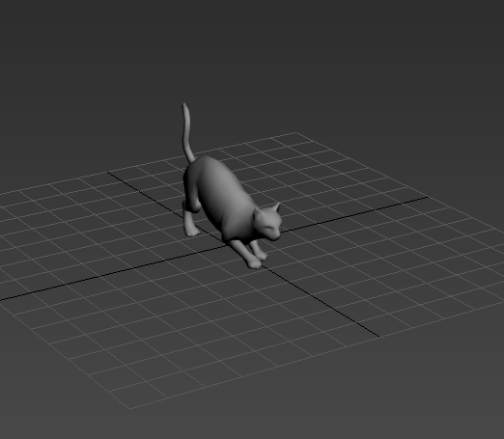The width and height of the screenshot is (504, 439).
Task: Click the cat's head
Action: click(x=268, y=223)
